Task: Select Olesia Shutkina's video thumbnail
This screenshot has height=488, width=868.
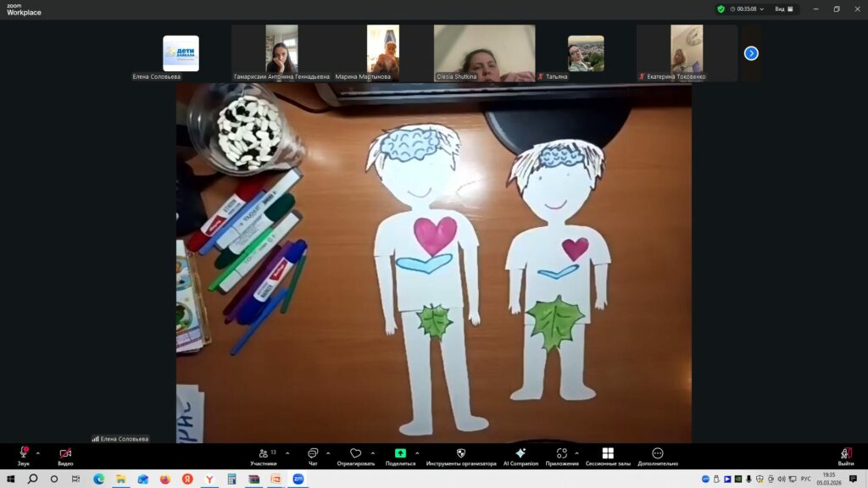Action: pos(484,53)
